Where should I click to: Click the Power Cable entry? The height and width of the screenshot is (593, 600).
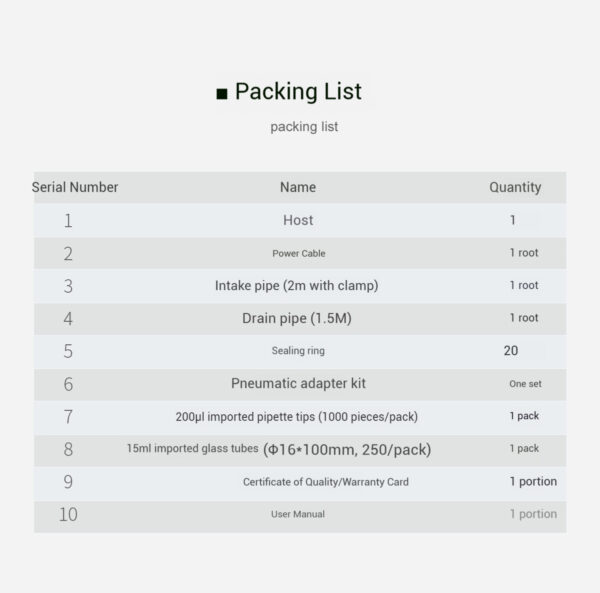(x=298, y=253)
